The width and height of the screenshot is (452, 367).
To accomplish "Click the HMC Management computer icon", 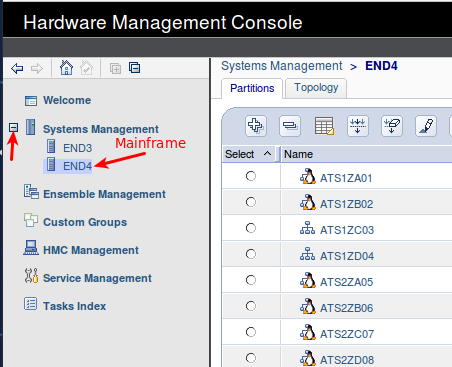I will [x=31, y=248].
